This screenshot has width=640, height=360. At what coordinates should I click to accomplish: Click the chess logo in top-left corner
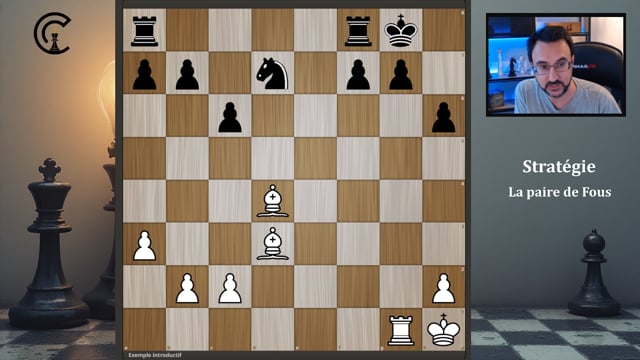point(52,33)
